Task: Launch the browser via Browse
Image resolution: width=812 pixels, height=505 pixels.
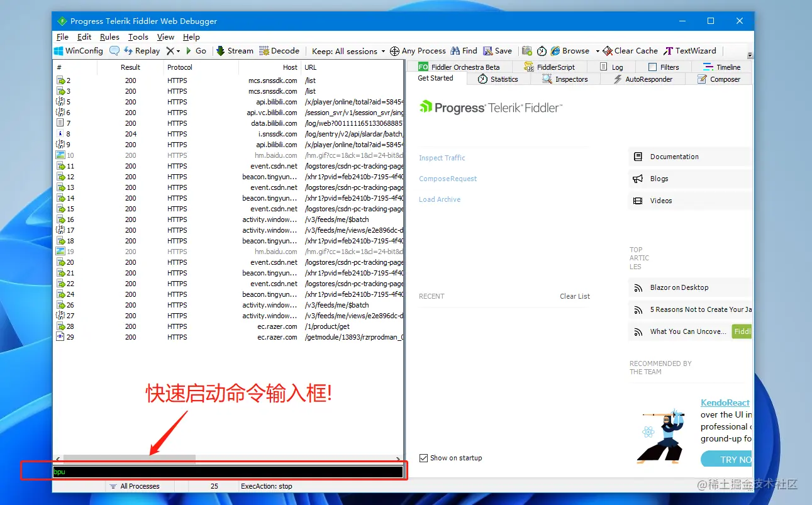Action: click(570, 51)
